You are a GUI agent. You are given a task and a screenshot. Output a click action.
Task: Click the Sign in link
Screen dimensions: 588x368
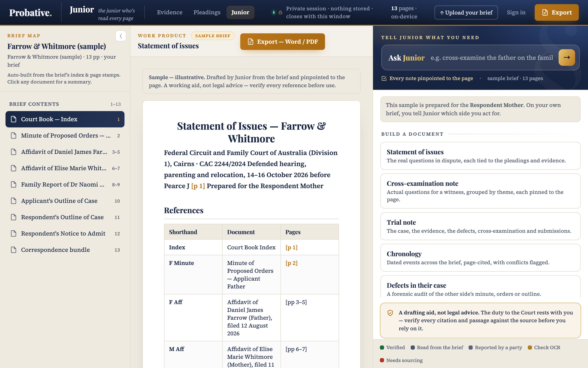(x=516, y=12)
